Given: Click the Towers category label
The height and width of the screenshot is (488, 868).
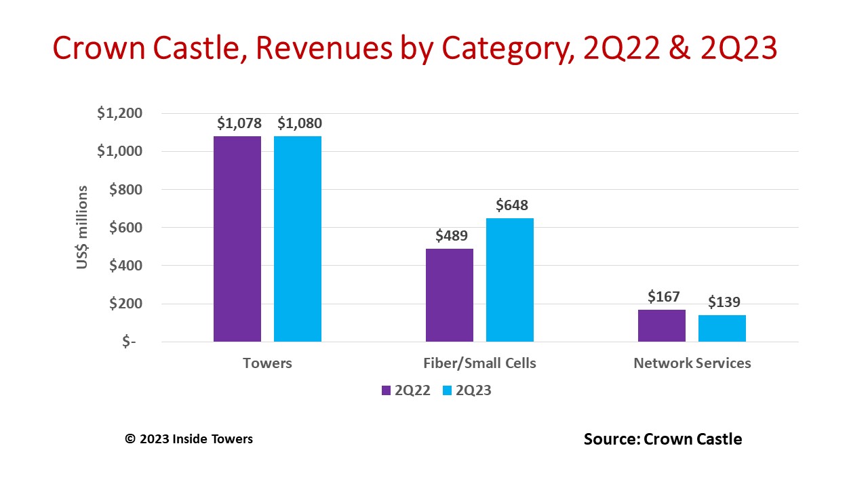Looking at the screenshot, I should coord(267,363).
